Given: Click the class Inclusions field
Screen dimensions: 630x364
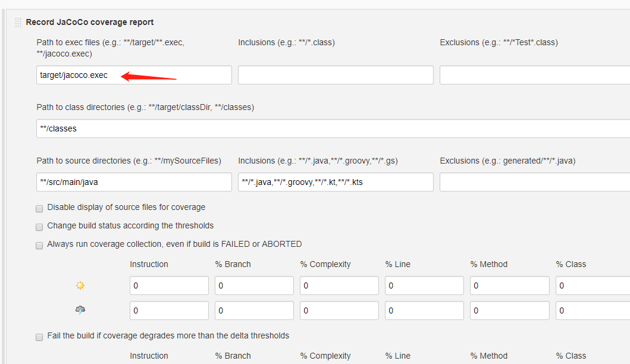Looking at the screenshot, I should point(336,75).
